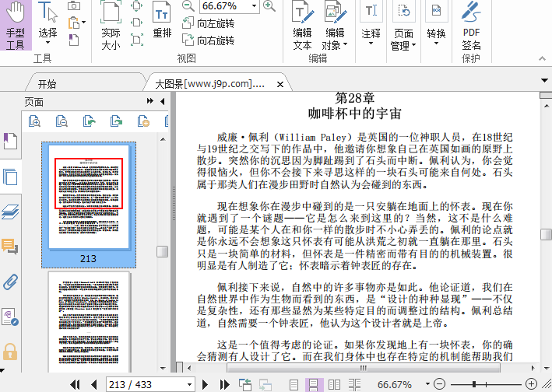Click the status bar zoom slider handle

pos(475,384)
